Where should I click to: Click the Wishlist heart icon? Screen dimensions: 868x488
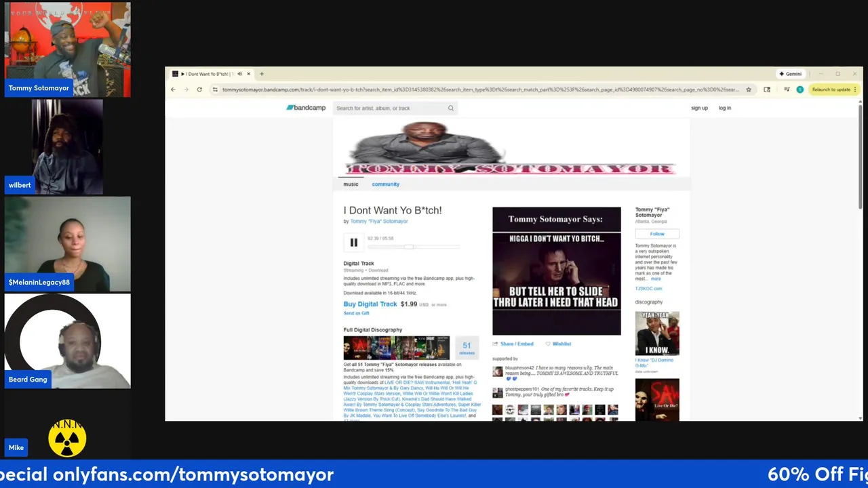pyautogui.click(x=548, y=344)
